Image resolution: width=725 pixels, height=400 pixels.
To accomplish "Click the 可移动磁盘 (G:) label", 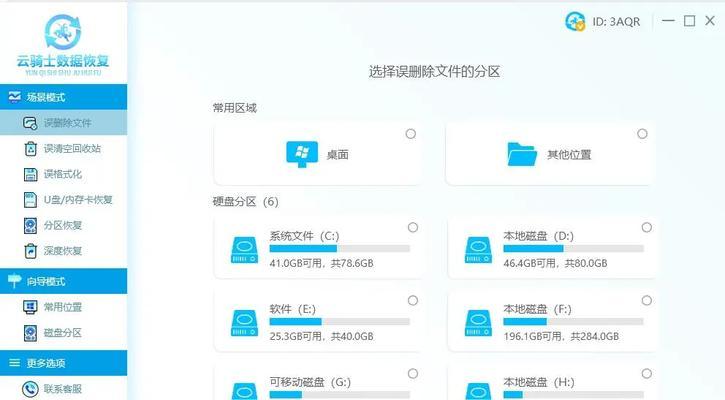I will click(x=310, y=382).
